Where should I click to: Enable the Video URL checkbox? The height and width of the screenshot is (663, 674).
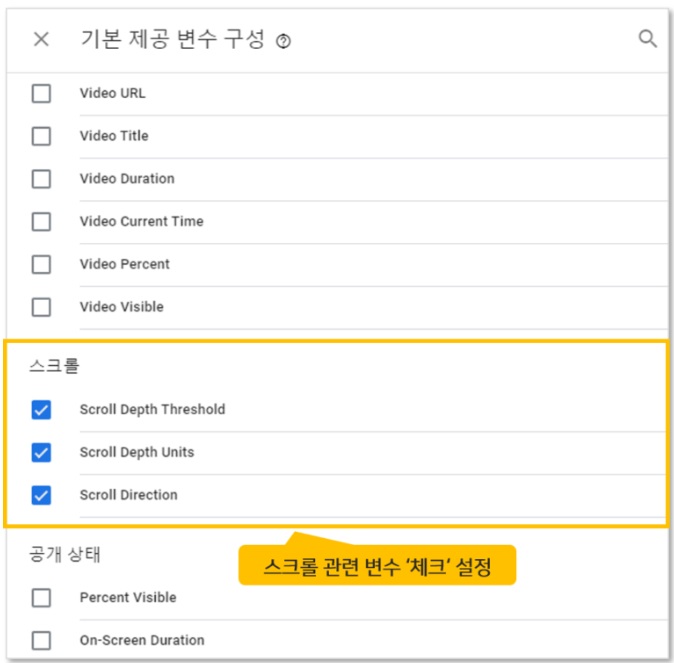coord(41,93)
